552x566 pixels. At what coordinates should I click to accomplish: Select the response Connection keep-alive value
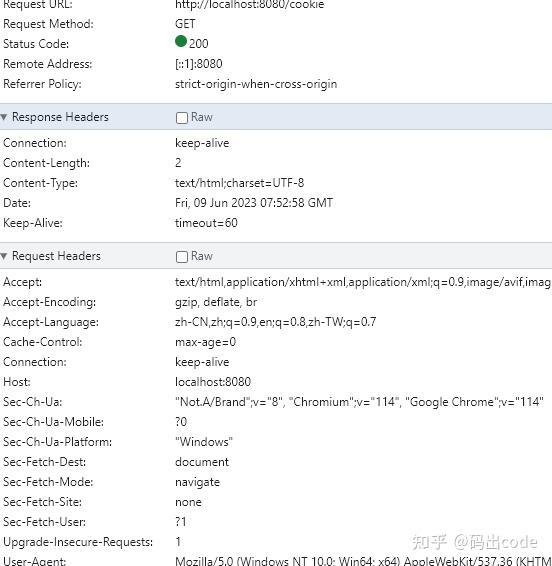tap(202, 143)
